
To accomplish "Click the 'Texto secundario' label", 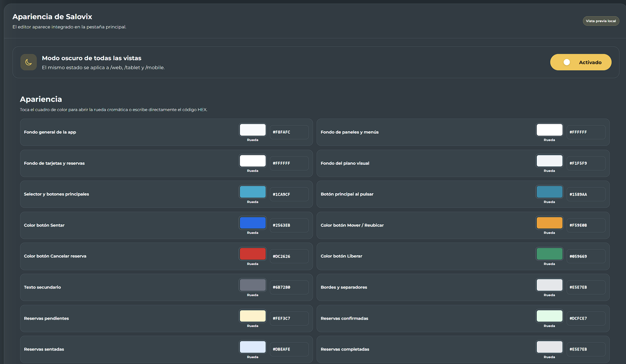I will coord(42,287).
